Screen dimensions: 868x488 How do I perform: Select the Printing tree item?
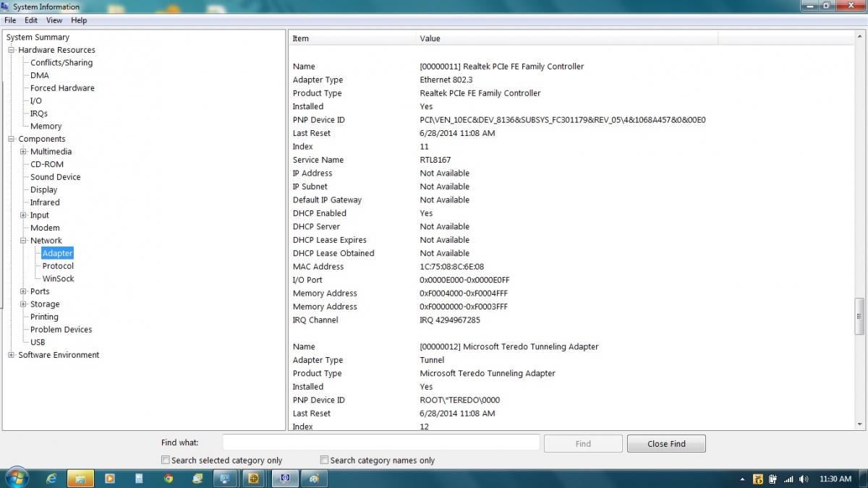click(x=44, y=317)
